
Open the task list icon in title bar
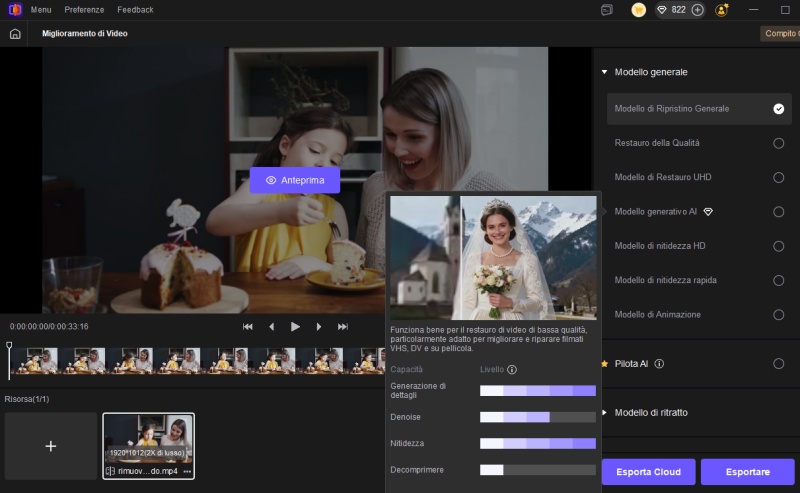(x=606, y=10)
